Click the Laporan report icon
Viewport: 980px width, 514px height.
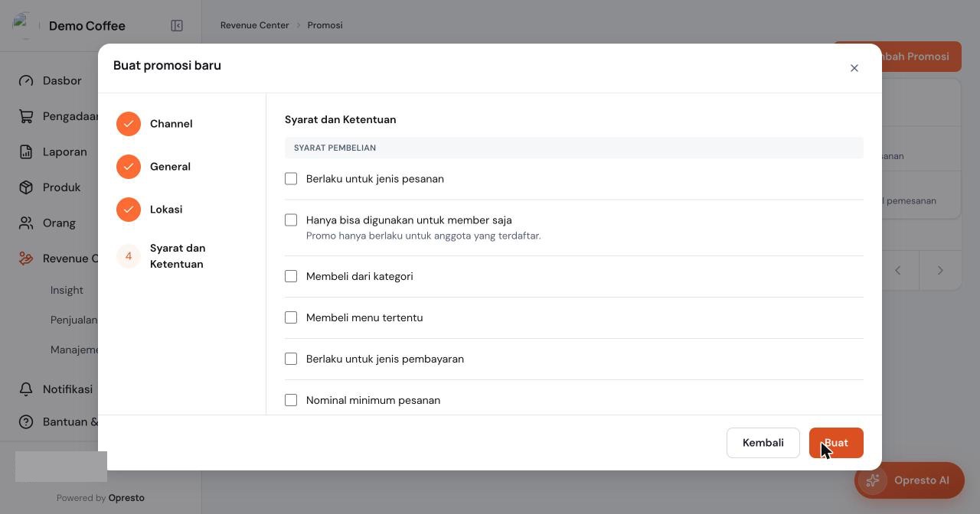pos(26,151)
